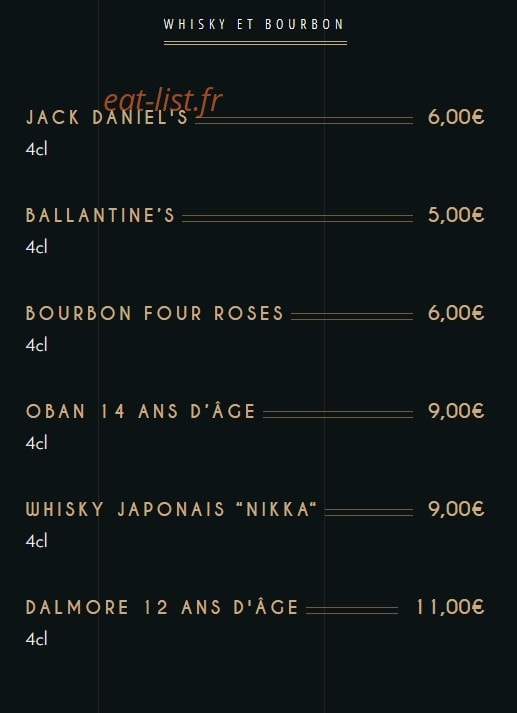This screenshot has width=517, height=713.
Task: Select WHISKY JAPONAIS "NIKKA" item
Action: [171, 509]
